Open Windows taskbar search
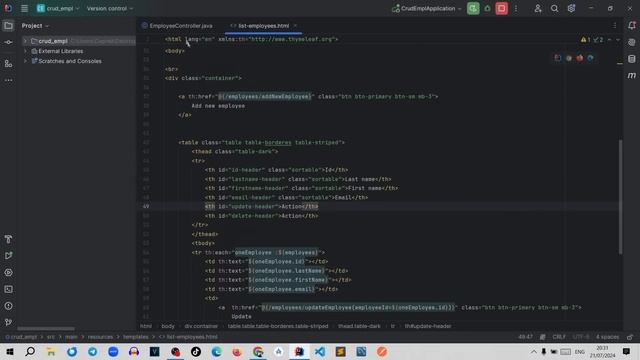The height and width of the screenshot is (360, 640). (x=30, y=352)
